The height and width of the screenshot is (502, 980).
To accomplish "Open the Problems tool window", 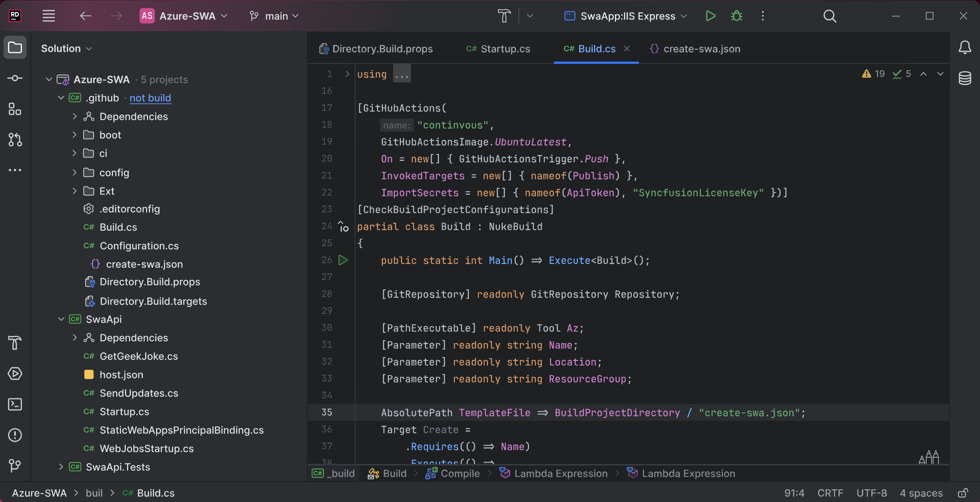I will click(x=15, y=435).
